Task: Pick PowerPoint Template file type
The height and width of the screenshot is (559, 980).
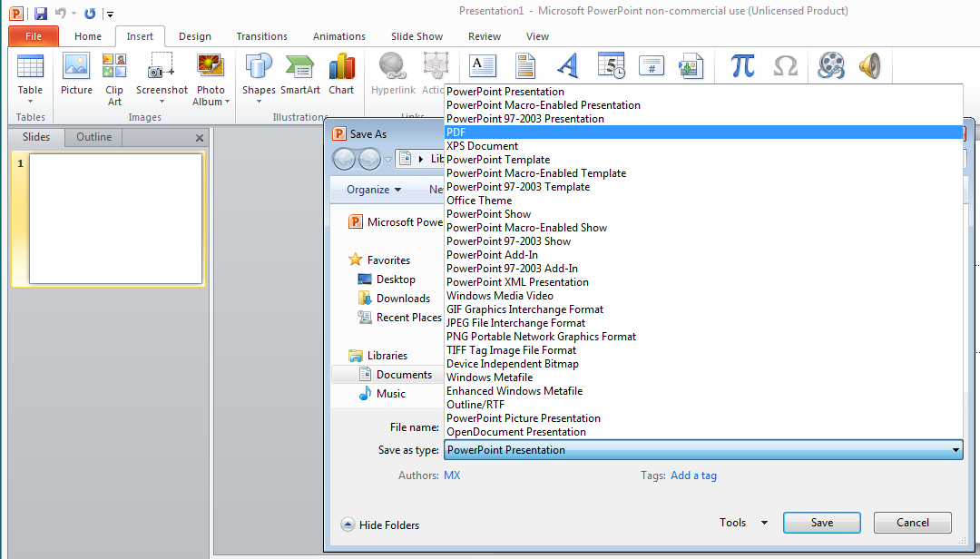Action: (704, 160)
